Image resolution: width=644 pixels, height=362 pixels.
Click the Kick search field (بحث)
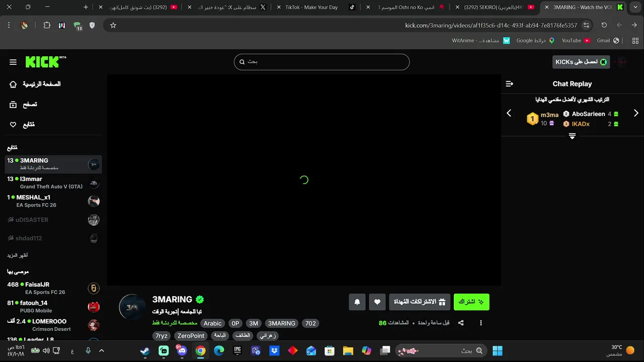321,62
